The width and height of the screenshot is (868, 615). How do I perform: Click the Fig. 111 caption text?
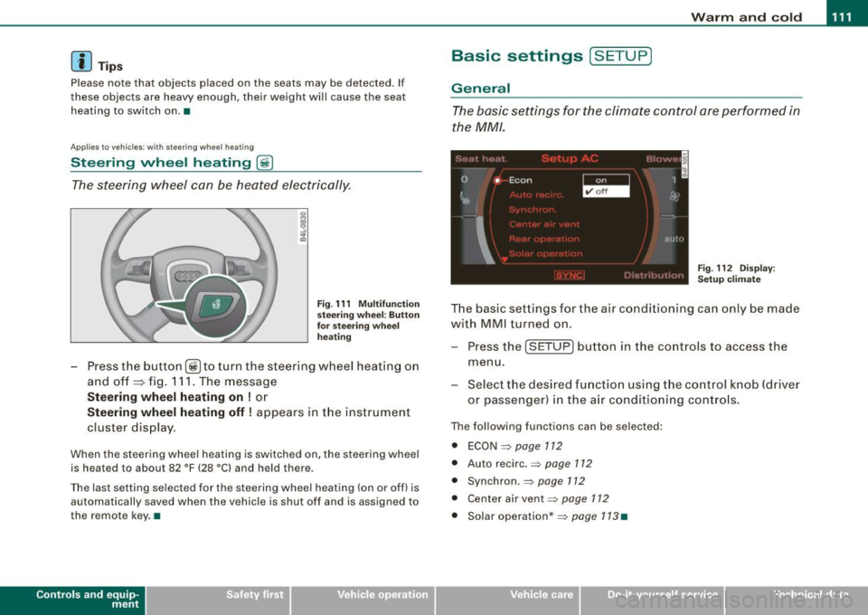368,320
